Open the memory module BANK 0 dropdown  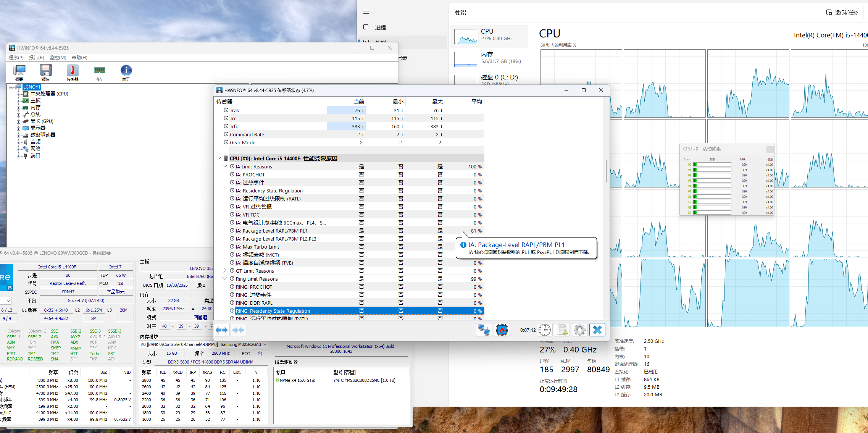click(265, 344)
